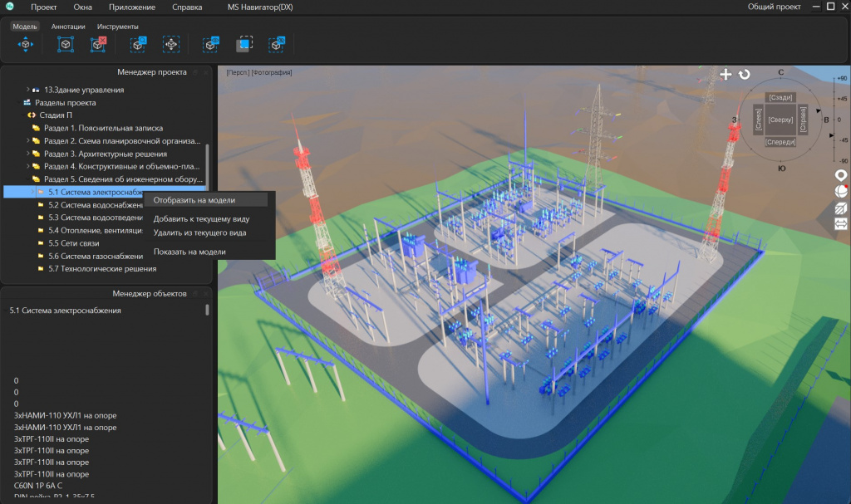Expand Раздел 4 Конструктивные tree node
The width and height of the screenshot is (851, 504).
click(27, 166)
